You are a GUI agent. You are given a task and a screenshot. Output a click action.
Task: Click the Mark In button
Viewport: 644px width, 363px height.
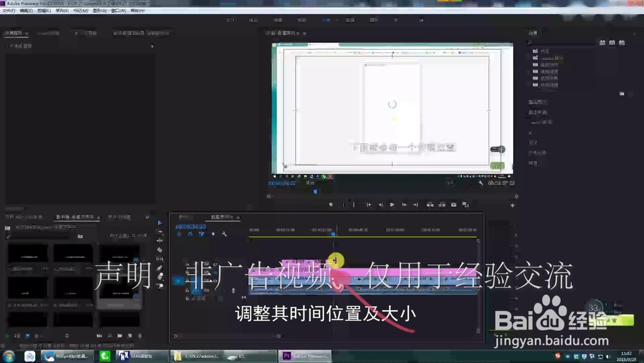click(343, 205)
